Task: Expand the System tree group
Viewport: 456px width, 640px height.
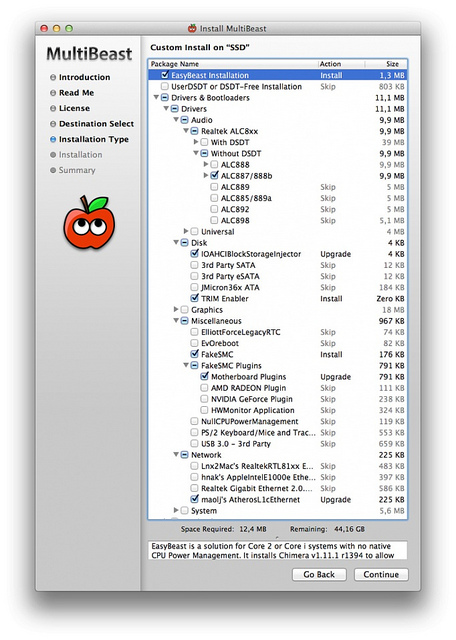Action: tap(176, 510)
